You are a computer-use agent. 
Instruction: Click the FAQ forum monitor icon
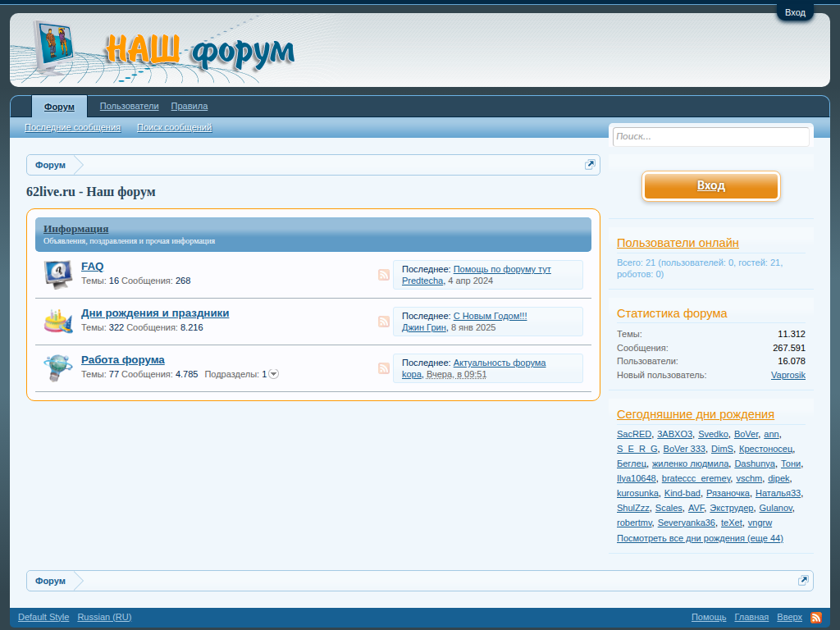click(58, 274)
